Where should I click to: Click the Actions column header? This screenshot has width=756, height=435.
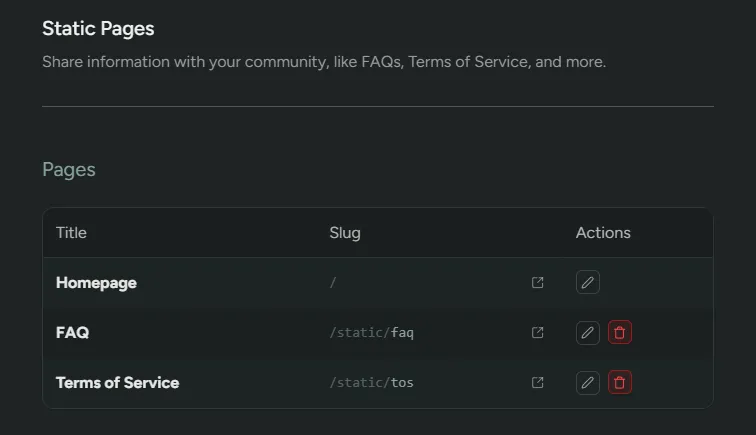pyautogui.click(x=603, y=233)
